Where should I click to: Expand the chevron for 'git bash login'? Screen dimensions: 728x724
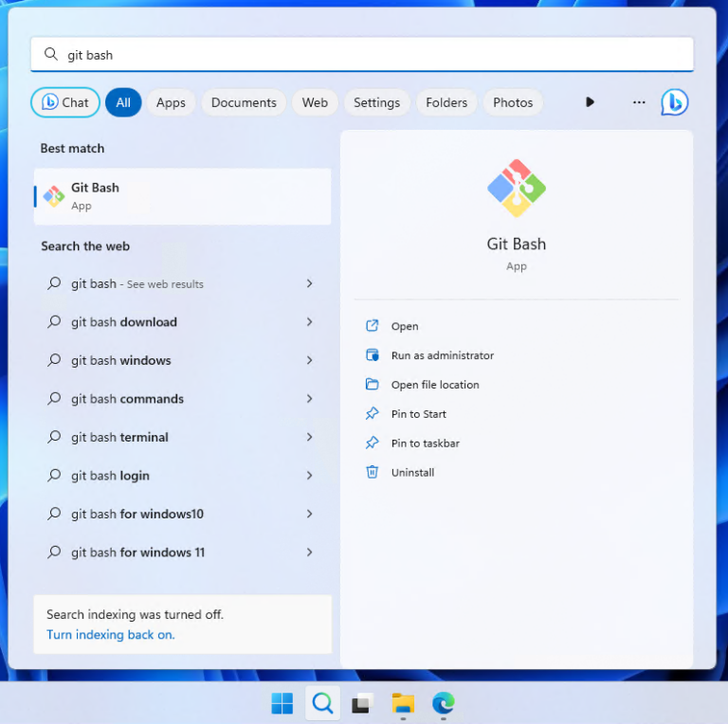tap(310, 475)
